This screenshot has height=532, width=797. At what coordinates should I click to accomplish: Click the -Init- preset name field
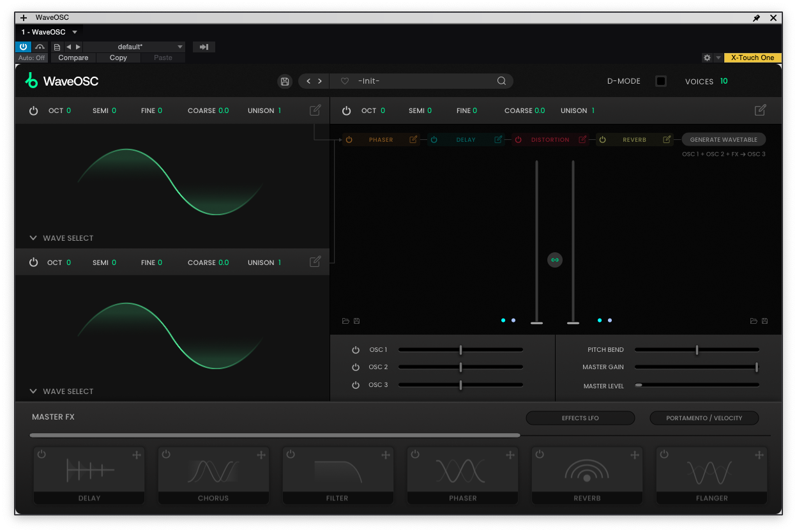click(421, 81)
